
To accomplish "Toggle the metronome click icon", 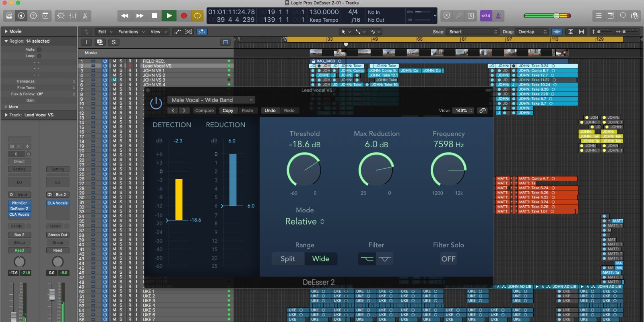I will (498, 16).
